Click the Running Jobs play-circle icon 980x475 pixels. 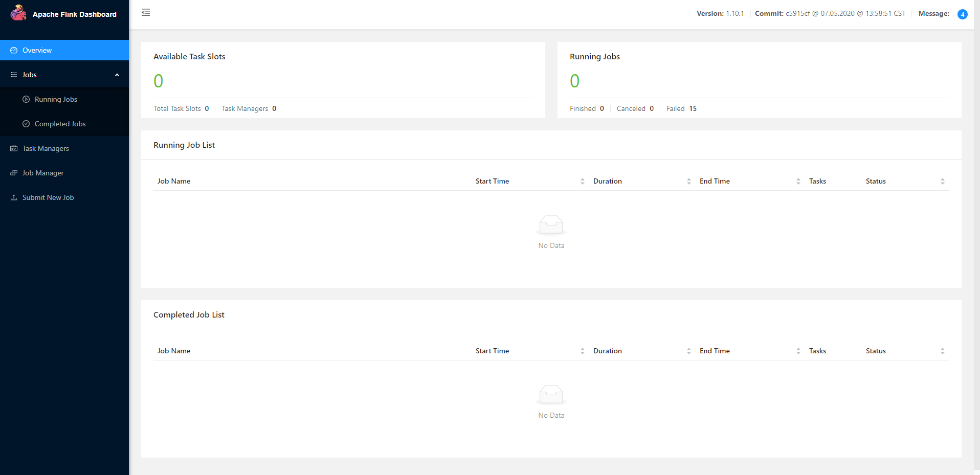[26, 99]
